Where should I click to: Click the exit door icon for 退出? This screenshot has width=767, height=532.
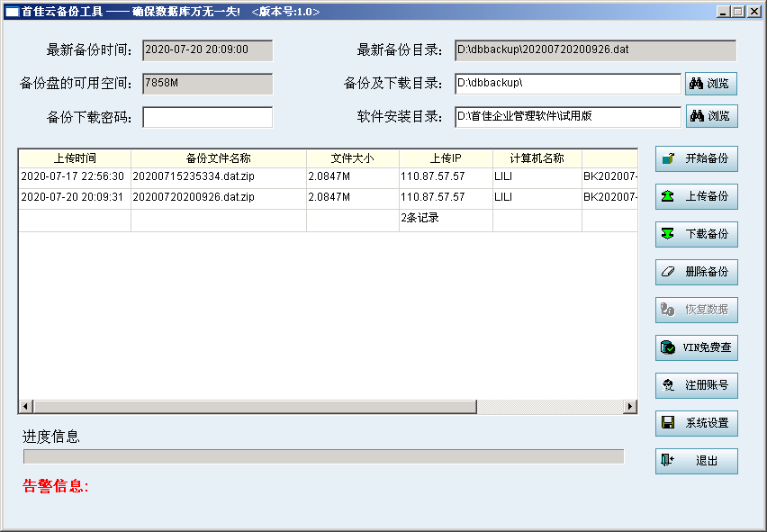click(668, 460)
